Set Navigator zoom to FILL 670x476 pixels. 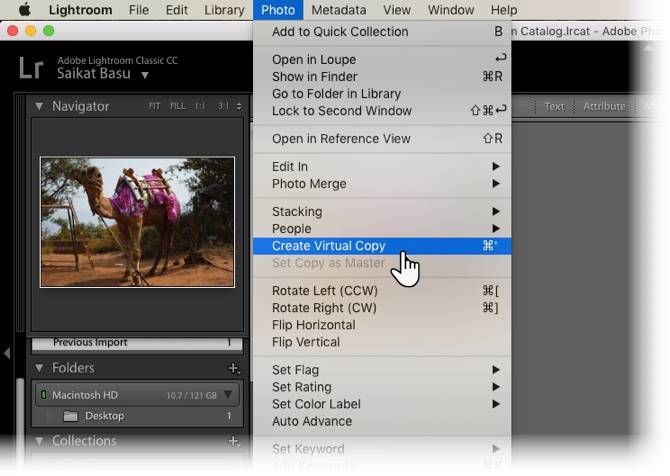coord(178,106)
